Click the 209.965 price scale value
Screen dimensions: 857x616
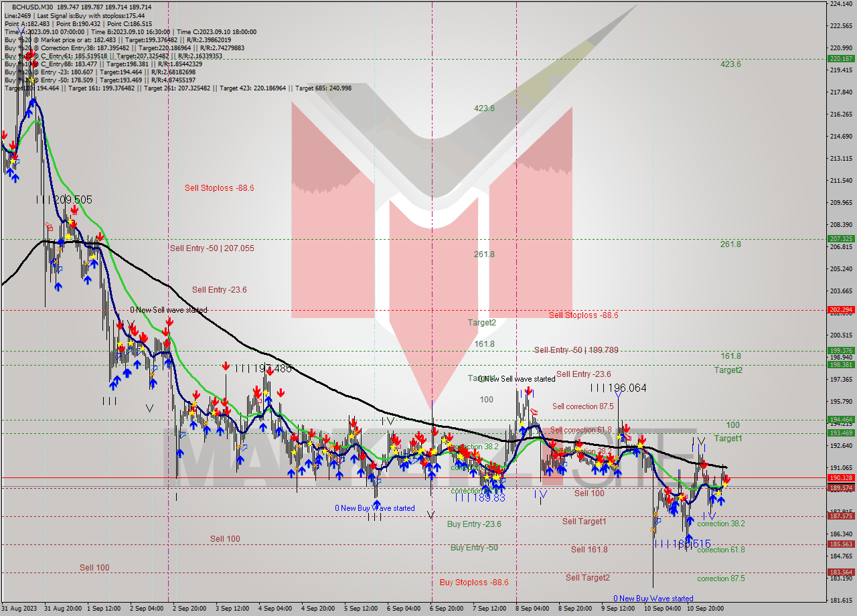point(841,203)
